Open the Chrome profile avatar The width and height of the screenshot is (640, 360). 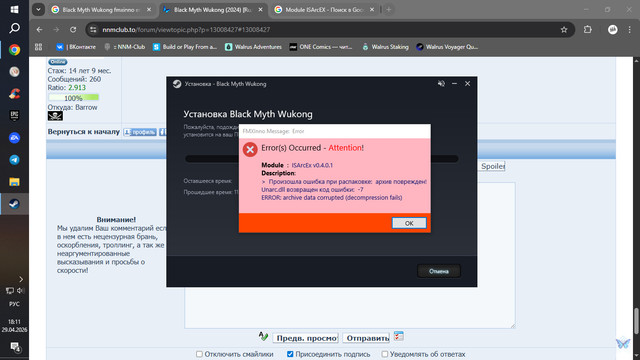[613, 29]
